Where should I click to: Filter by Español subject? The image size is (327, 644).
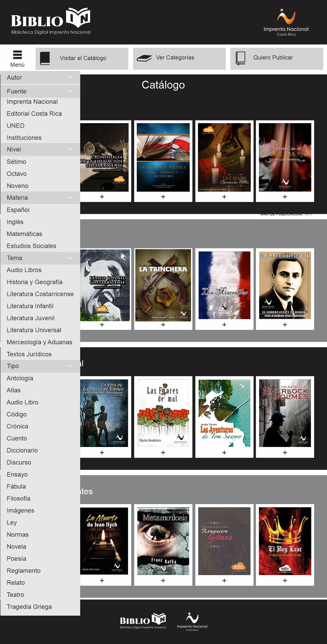coord(18,210)
